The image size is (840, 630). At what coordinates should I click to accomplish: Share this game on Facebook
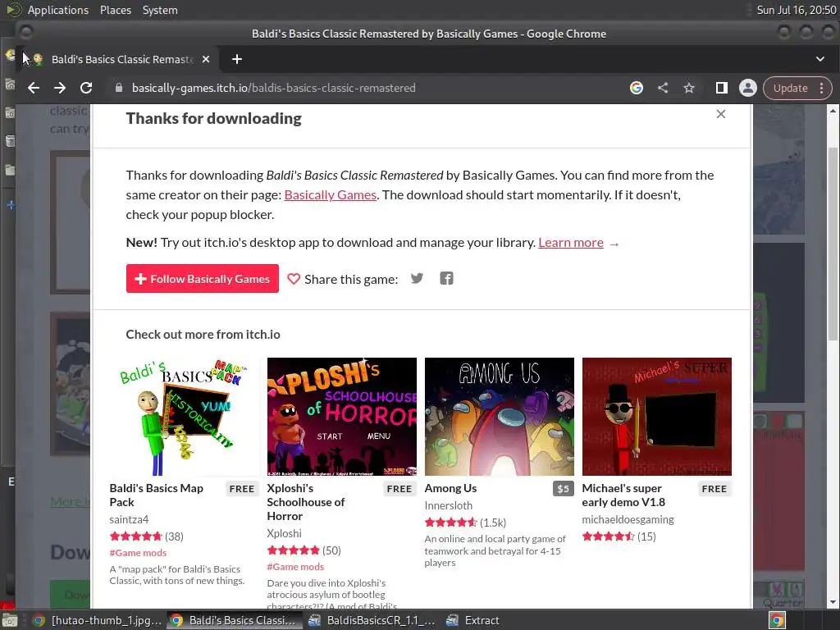[446, 279]
